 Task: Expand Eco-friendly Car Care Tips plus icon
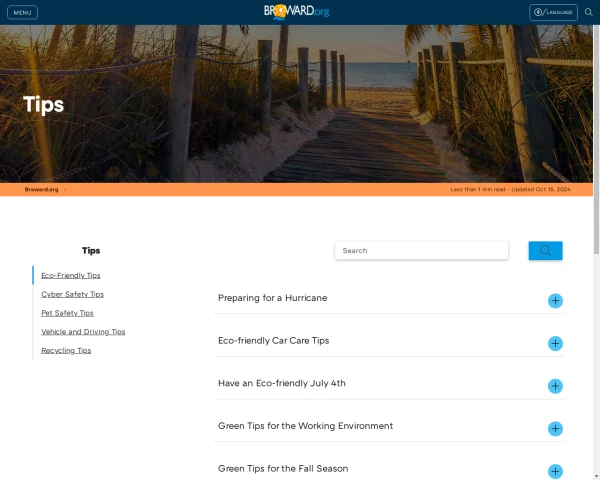555,343
